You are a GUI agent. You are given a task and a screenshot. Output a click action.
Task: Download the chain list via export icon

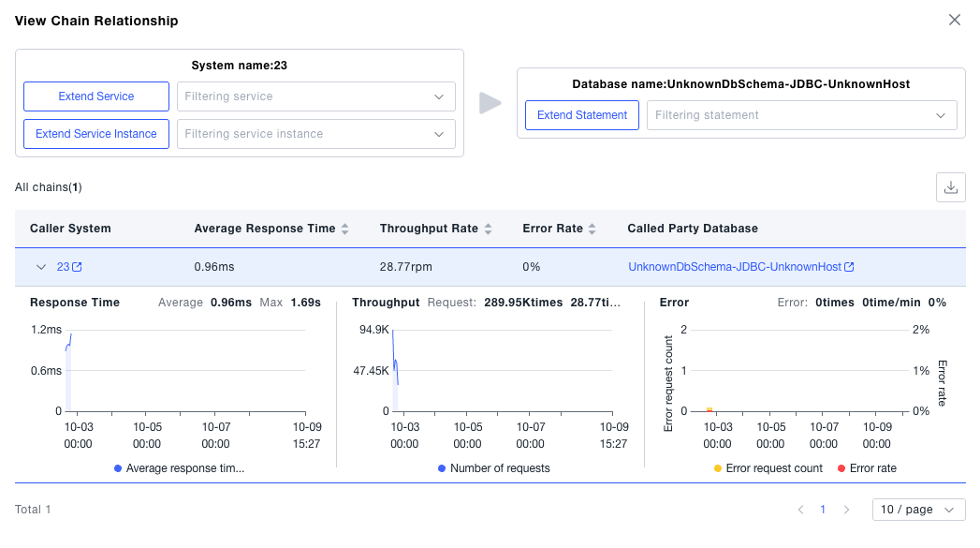click(x=950, y=187)
